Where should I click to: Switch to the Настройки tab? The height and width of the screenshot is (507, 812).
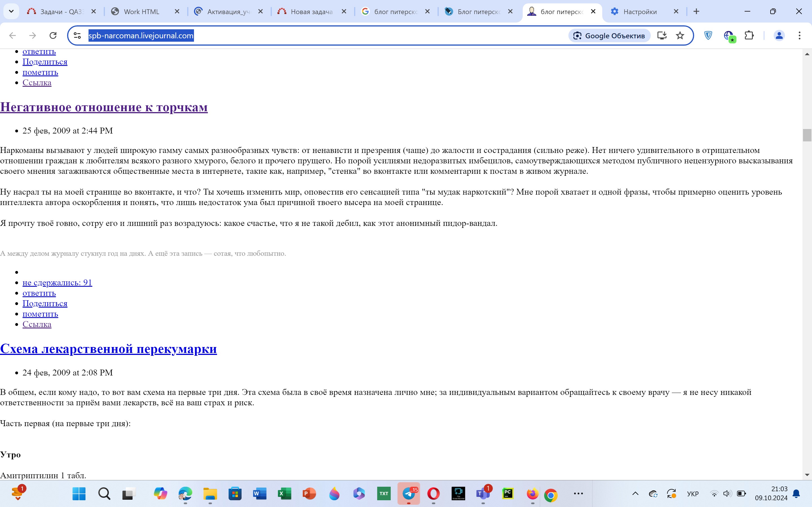[x=639, y=12]
